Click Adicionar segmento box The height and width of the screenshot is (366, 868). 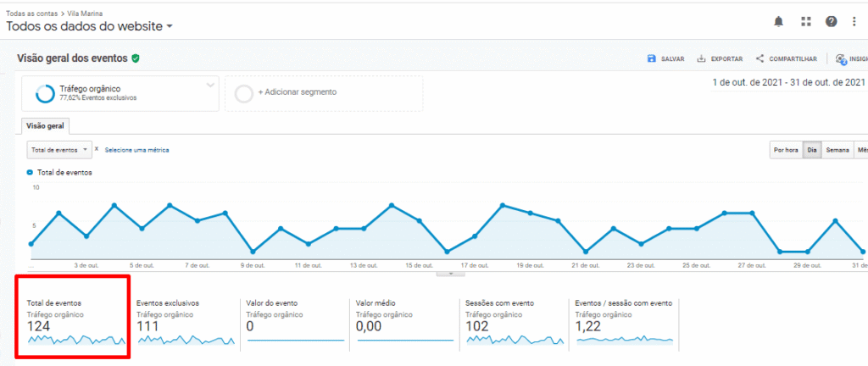pos(324,92)
